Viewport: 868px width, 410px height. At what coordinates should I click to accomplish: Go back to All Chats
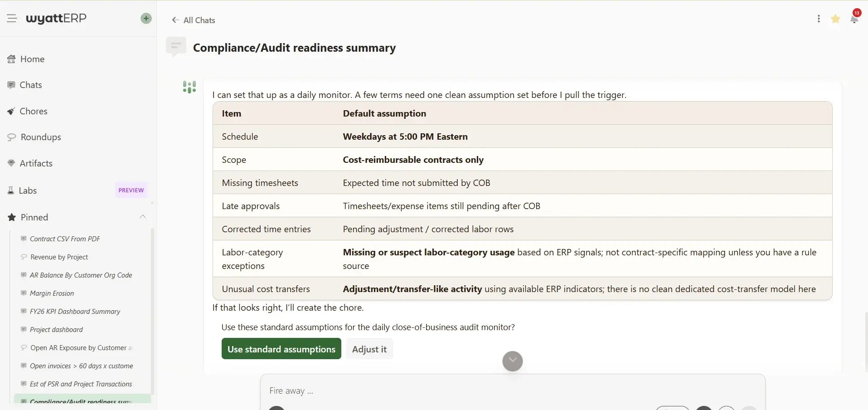[x=194, y=20]
